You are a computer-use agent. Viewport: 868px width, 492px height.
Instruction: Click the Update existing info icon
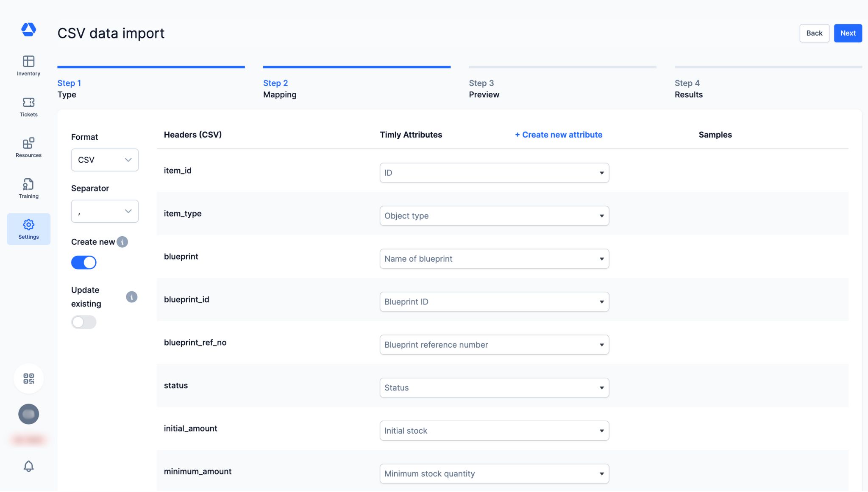coord(131,297)
